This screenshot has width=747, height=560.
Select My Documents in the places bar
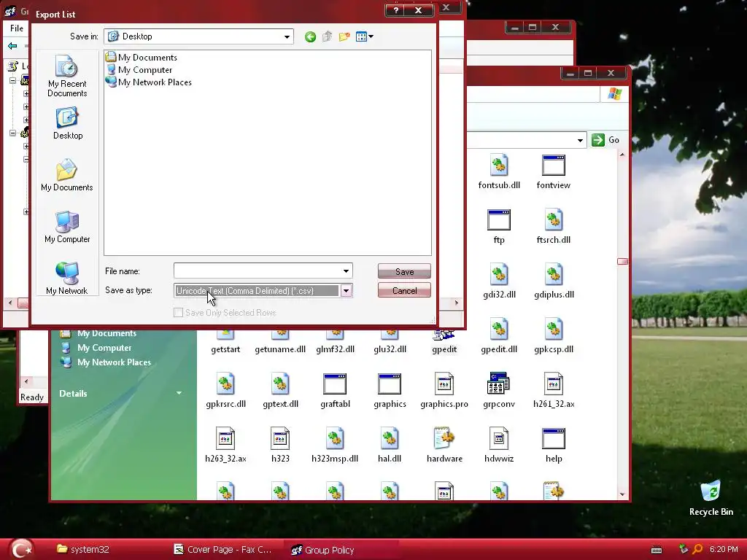point(67,175)
